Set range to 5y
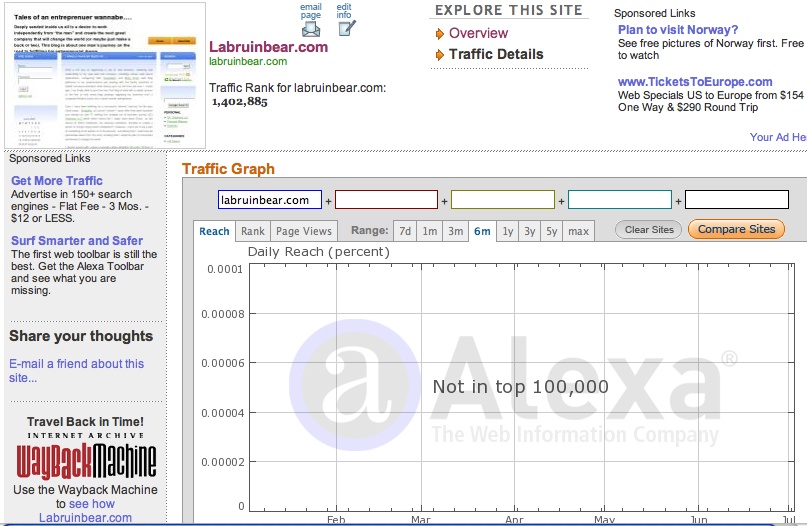 [552, 231]
